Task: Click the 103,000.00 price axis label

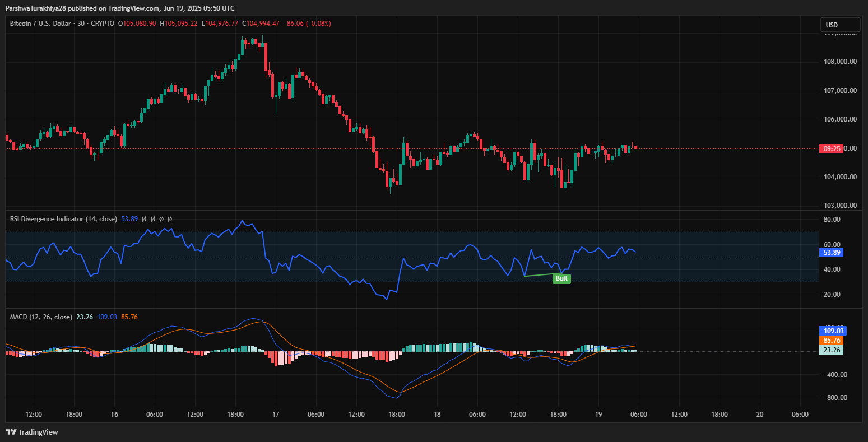Action: point(839,206)
